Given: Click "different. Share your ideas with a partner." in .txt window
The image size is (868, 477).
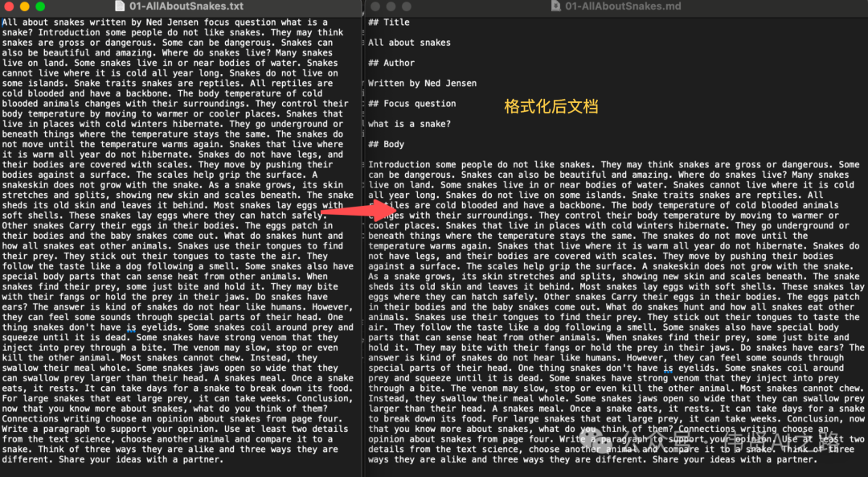Looking at the screenshot, I should [x=113, y=459].
